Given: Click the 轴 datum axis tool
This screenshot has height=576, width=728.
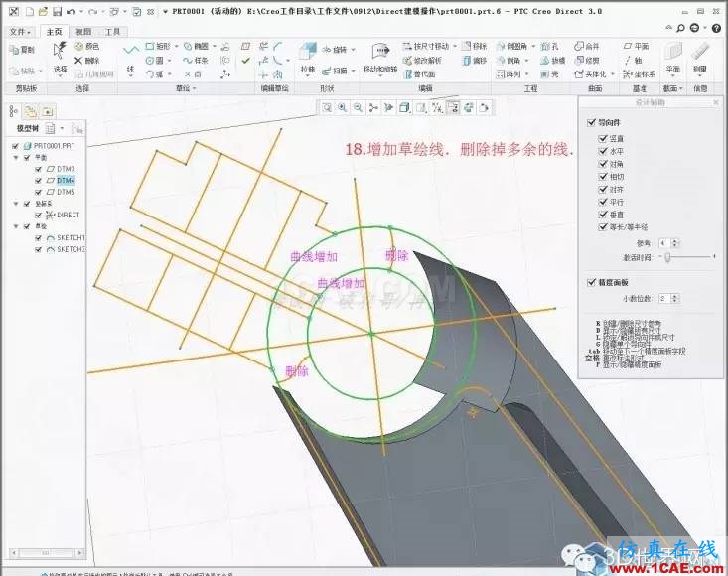Looking at the screenshot, I should [x=634, y=60].
